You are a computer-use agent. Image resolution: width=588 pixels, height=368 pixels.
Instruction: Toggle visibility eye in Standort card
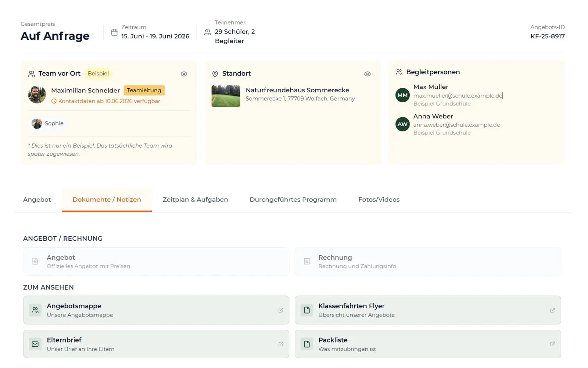367,74
